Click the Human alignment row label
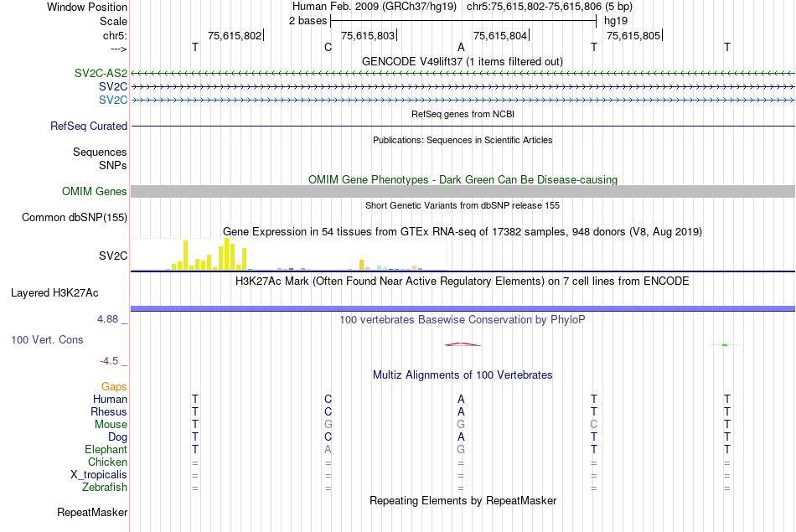 [x=110, y=400]
